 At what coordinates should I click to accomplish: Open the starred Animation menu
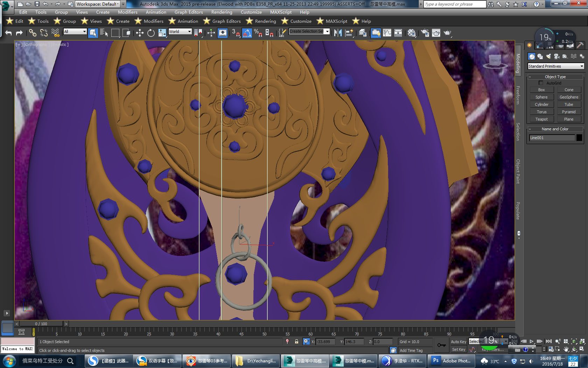pyautogui.click(x=183, y=21)
